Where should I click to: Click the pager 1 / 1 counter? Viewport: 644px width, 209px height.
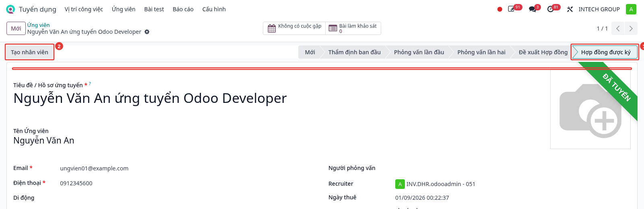[602, 29]
